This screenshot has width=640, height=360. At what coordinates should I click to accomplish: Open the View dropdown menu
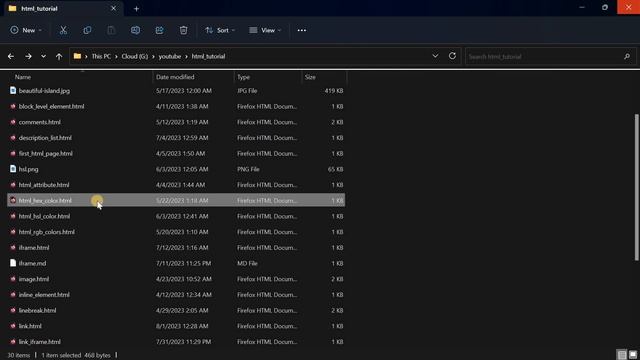265,30
